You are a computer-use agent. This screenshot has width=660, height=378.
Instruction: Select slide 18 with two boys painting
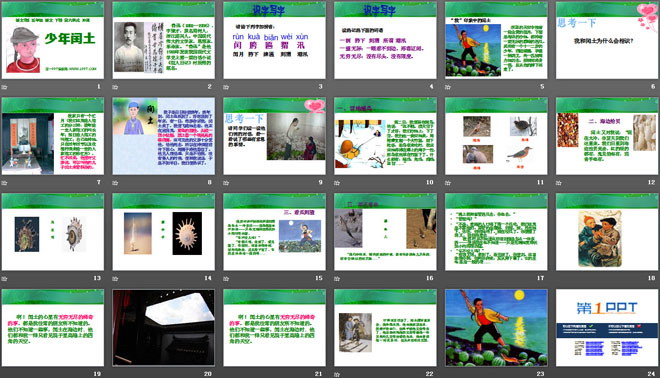point(607,232)
